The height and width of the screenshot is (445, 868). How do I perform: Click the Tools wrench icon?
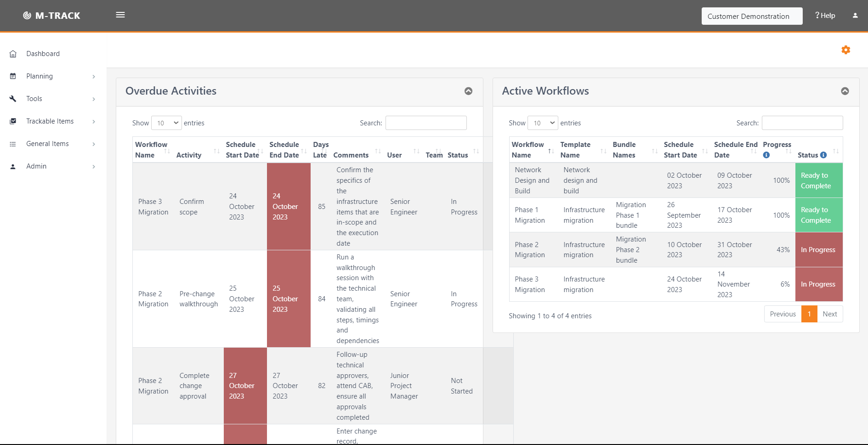tap(13, 99)
